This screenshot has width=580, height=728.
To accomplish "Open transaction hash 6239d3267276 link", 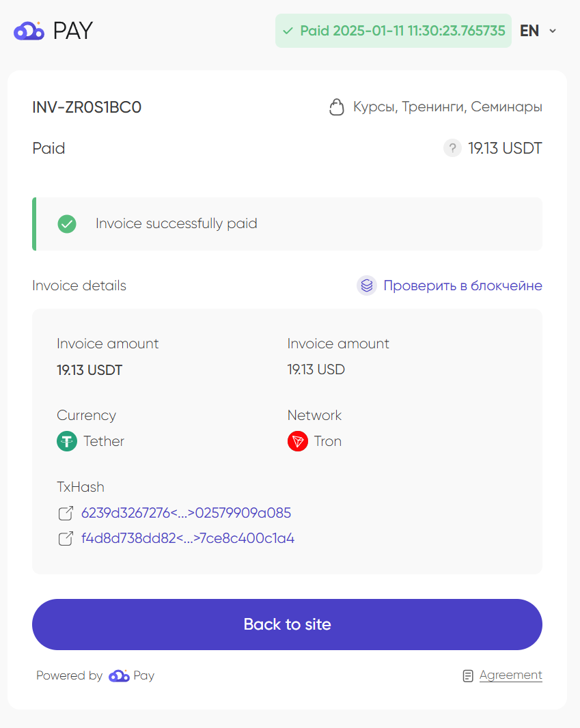I will click(187, 513).
